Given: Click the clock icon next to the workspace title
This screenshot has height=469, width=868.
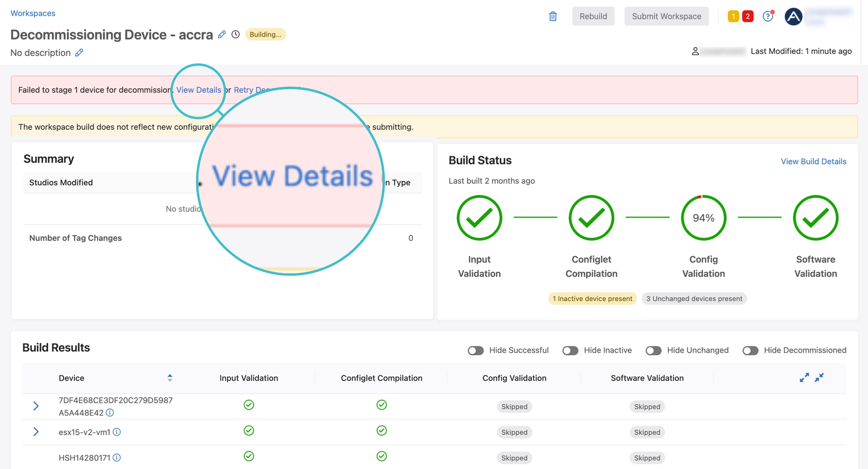Looking at the screenshot, I should (x=235, y=34).
